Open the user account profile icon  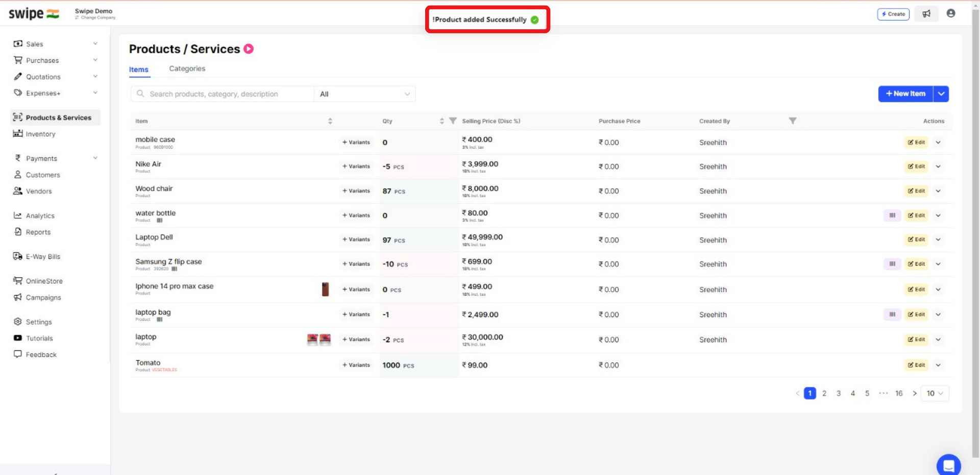[951, 14]
